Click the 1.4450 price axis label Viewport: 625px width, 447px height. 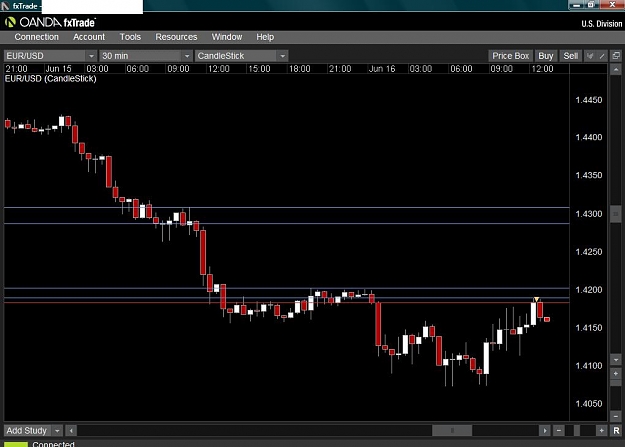point(589,100)
